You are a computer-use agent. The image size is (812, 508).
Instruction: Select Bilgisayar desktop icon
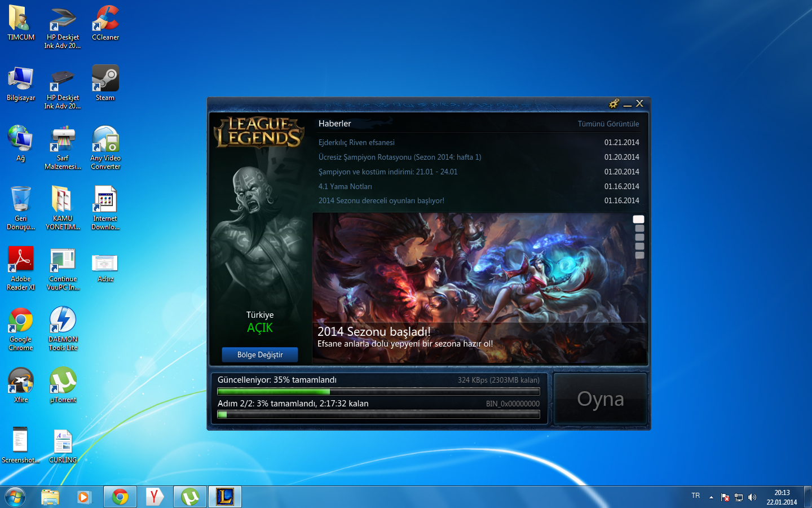point(21,83)
